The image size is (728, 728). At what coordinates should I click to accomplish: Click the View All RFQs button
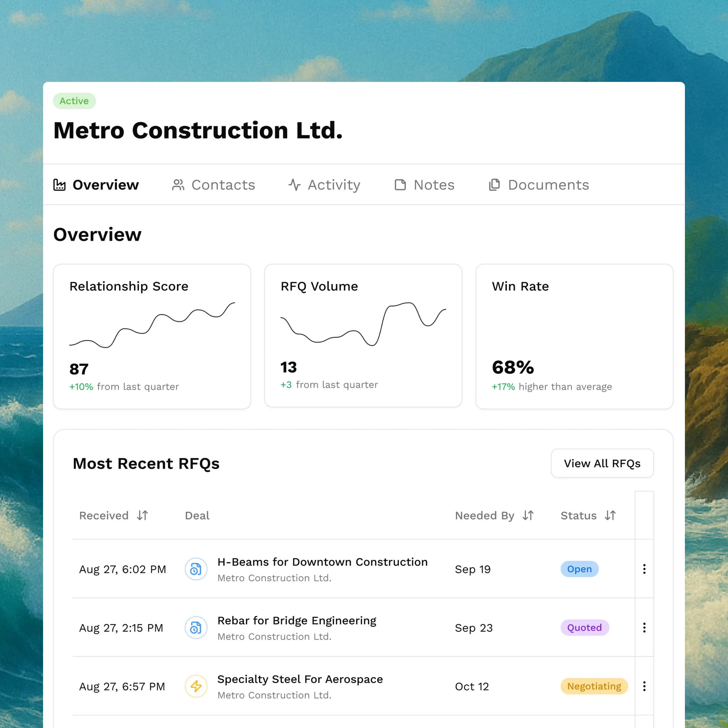[x=602, y=463]
